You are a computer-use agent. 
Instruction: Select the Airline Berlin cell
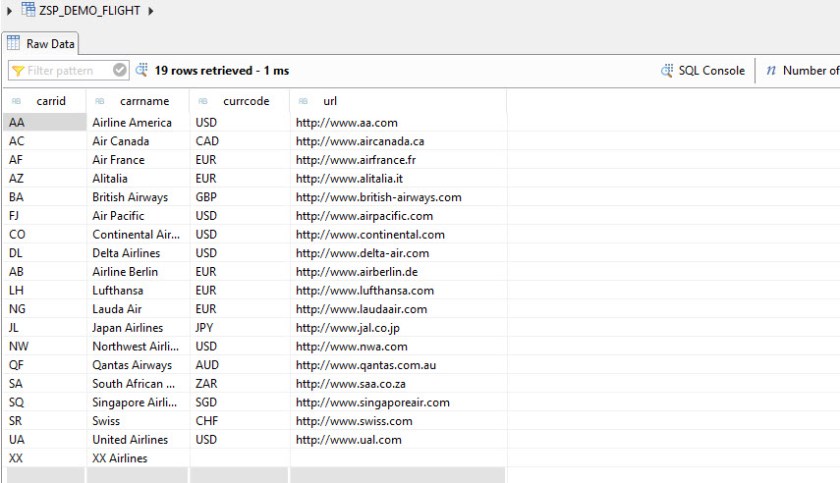(138, 271)
